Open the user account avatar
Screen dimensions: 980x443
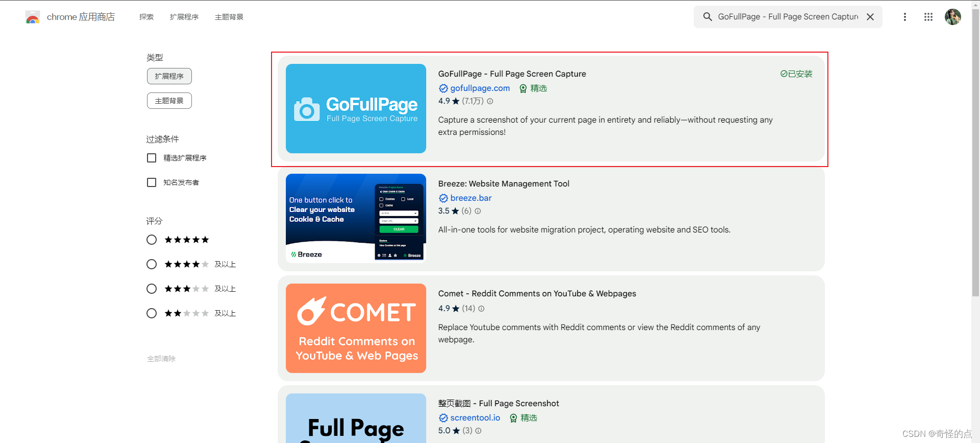coord(952,17)
